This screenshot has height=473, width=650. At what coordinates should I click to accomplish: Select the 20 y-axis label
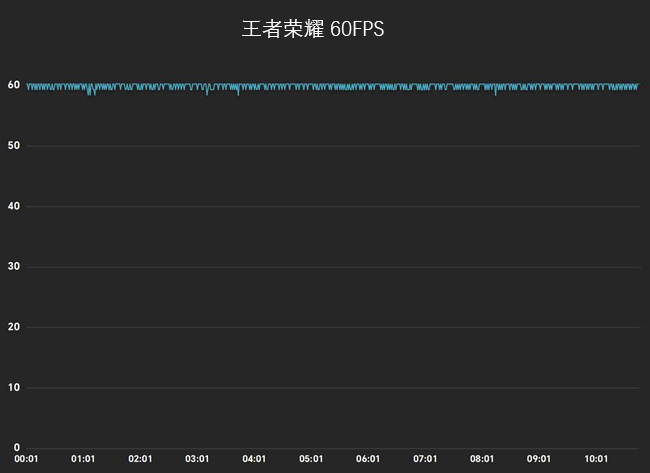[x=14, y=327]
